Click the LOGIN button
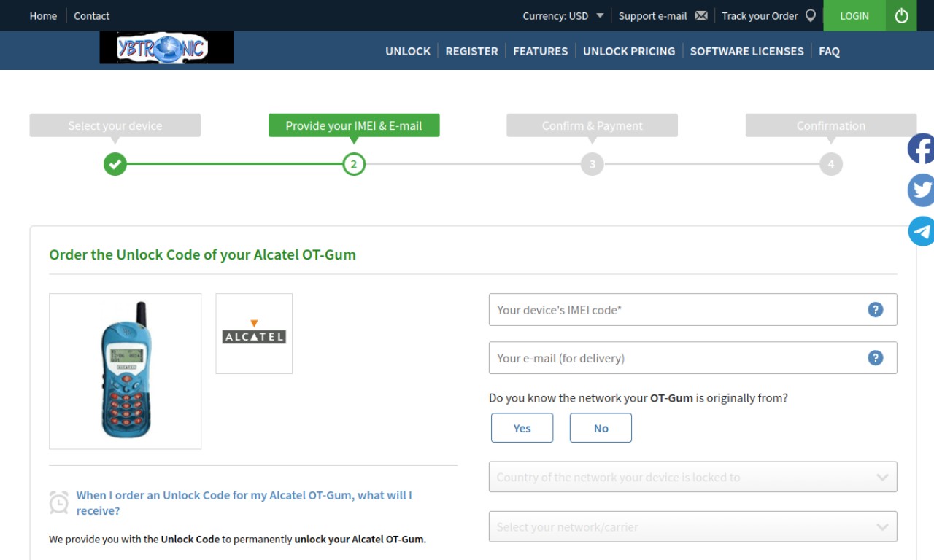This screenshot has width=934, height=560. pos(854,15)
